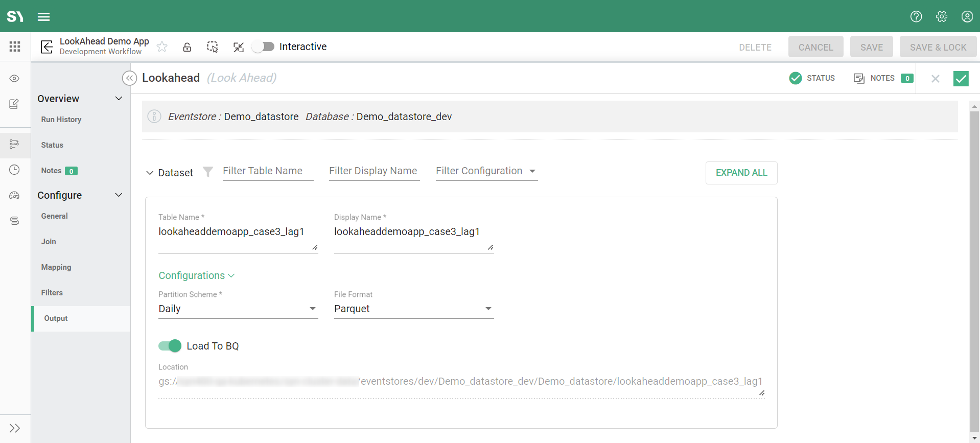Open the Run History section
Image resolution: width=980 pixels, height=443 pixels.
pyautogui.click(x=61, y=120)
